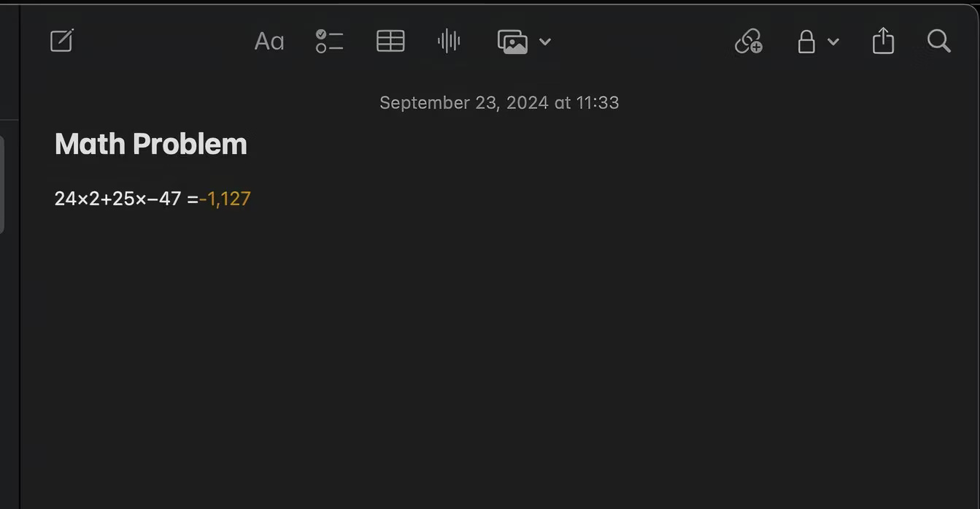The width and height of the screenshot is (980, 509).
Task: Click the photo media icon
Action: [x=512, y=42]
